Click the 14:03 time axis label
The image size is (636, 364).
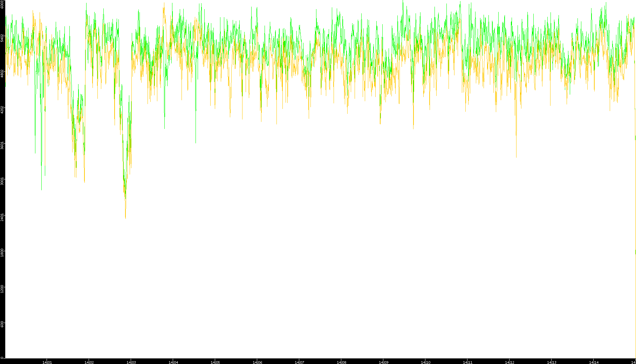click(131, 362)
